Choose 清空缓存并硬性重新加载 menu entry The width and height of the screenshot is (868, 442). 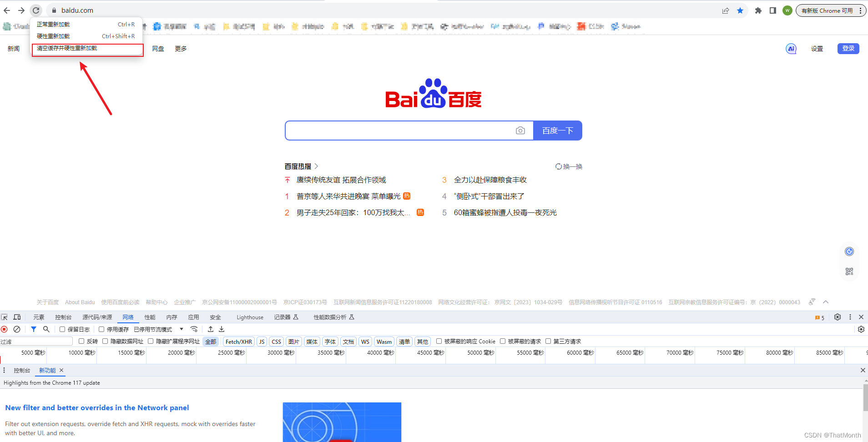tap(87, 48)
